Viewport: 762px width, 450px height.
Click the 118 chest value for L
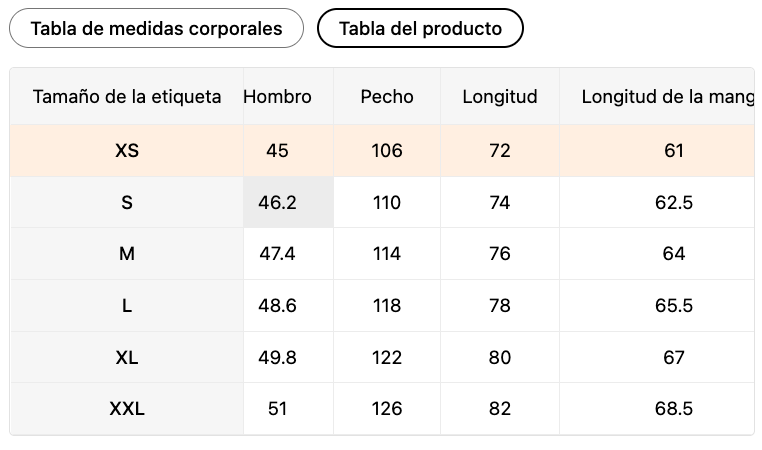tap(387, 306)
